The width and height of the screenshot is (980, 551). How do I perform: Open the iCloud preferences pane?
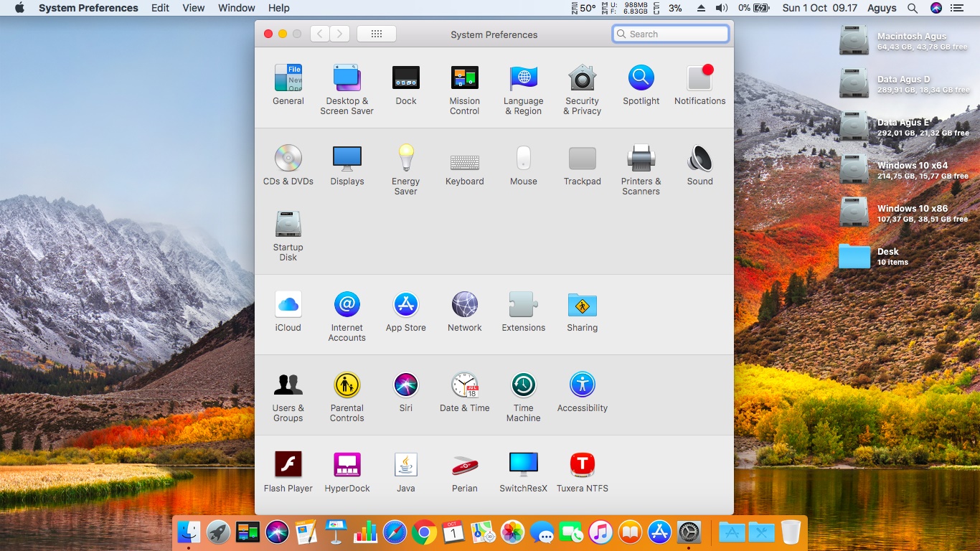pos(288,312)
